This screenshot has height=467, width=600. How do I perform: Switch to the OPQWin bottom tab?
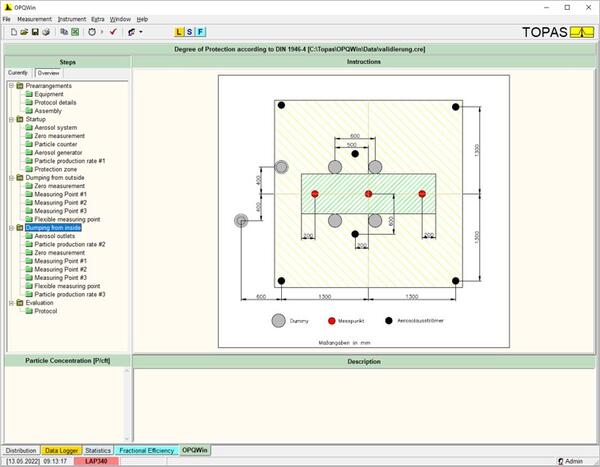coord(195,450)
